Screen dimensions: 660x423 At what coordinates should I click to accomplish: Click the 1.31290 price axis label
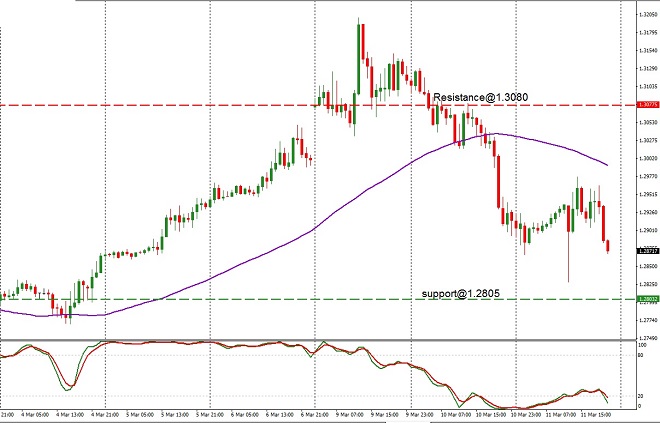point(648,68)
